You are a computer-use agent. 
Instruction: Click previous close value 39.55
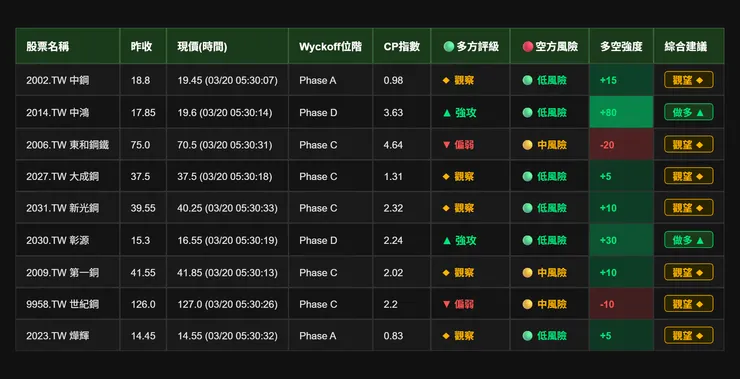click(x=143, y=208)
